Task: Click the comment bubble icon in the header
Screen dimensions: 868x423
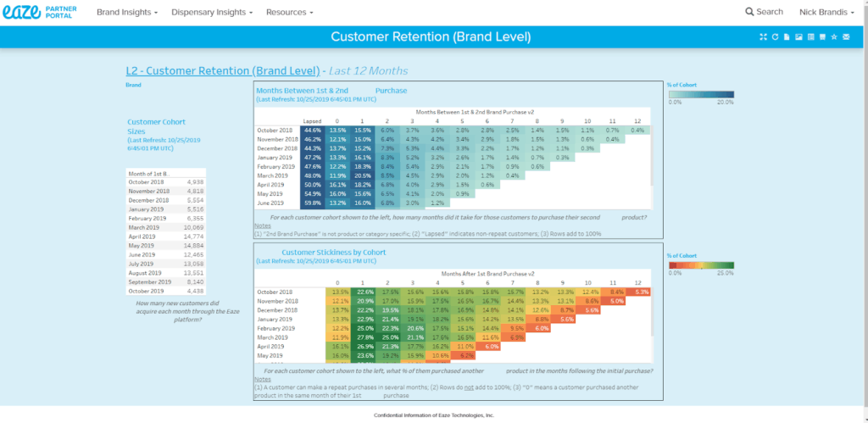Action: [x=822, y=37]
